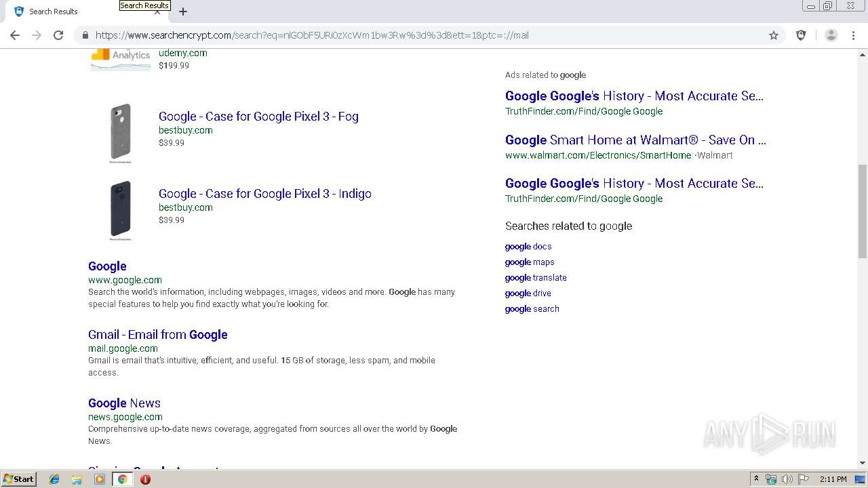Open the volume speaker tray icon
Screen dimensions: 868x488
click(x=787, y=479)
